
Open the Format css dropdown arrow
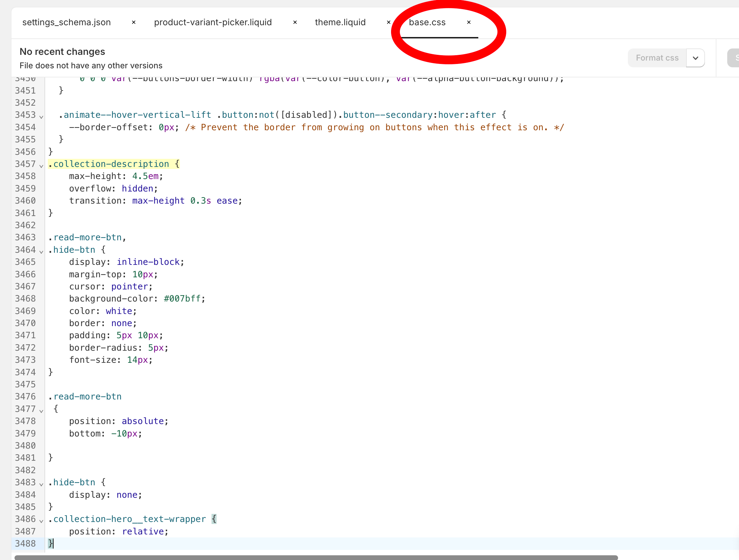696,58
